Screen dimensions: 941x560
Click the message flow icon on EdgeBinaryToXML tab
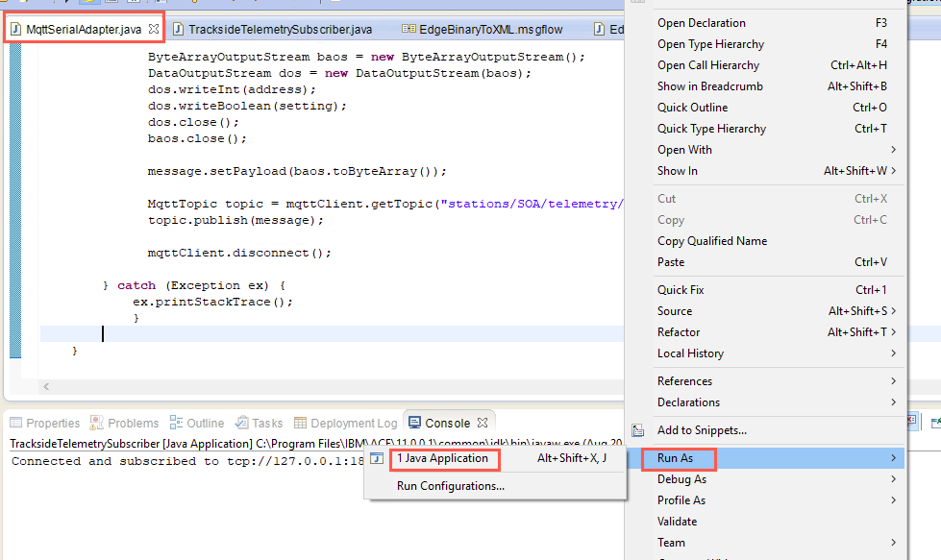(x=409, y=29)
